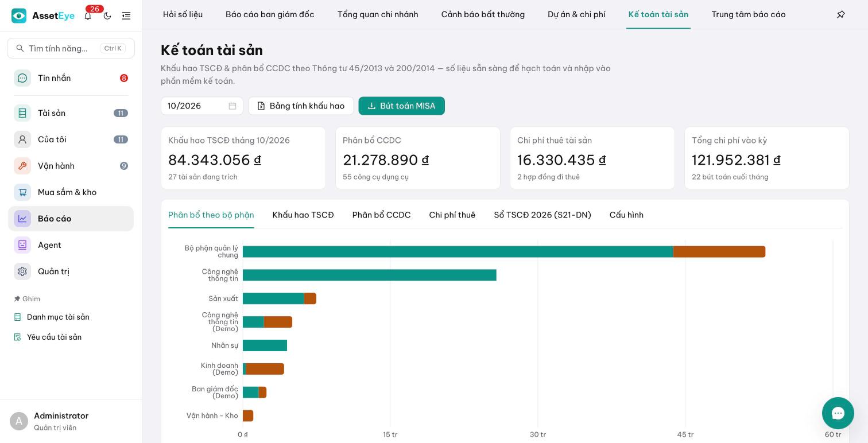Image resolution: width=868 pixels, height=443 pixels.
Task: Click the Mua sắm & kho cart icon
Action: pyautogui.click(x=22, y=192)
